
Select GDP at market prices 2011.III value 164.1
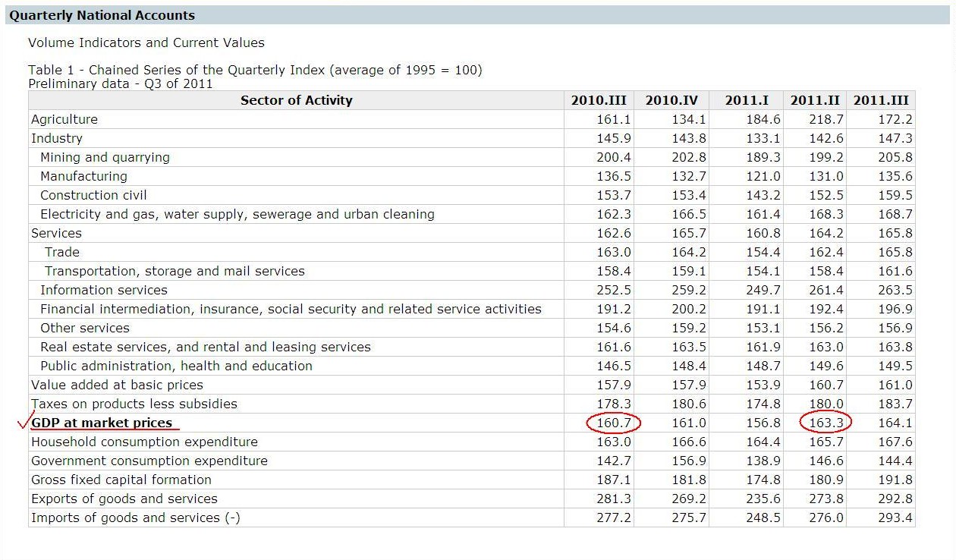pos(895,423)
